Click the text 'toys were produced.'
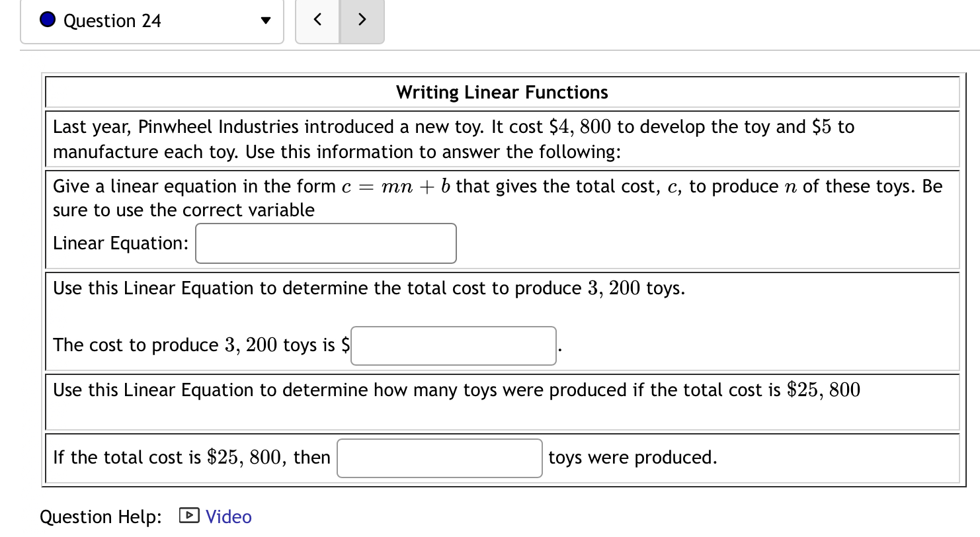This screenshot has height=537, width=980. tap(633, 458)
